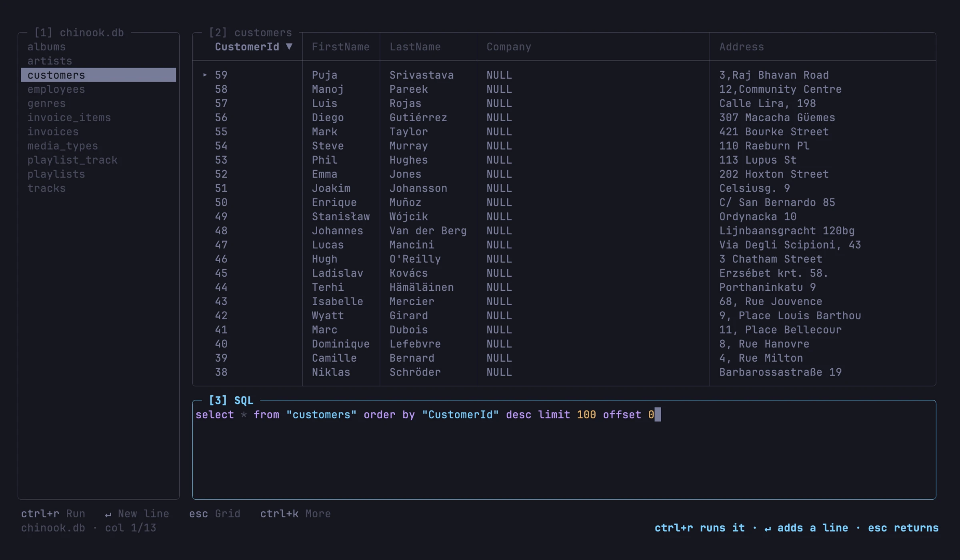Open the invoices table
The image size is (960, 560).
pos(53,132)
